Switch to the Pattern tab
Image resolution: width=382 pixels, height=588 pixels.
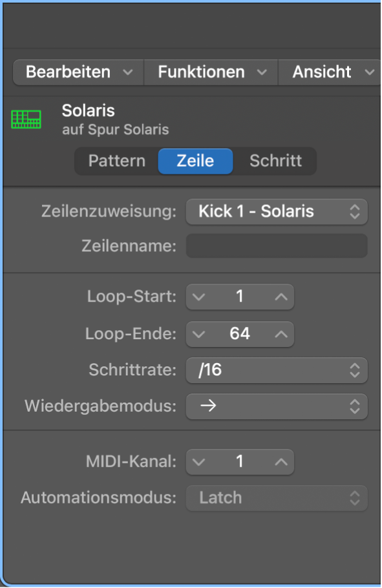(x=116, y=161)
